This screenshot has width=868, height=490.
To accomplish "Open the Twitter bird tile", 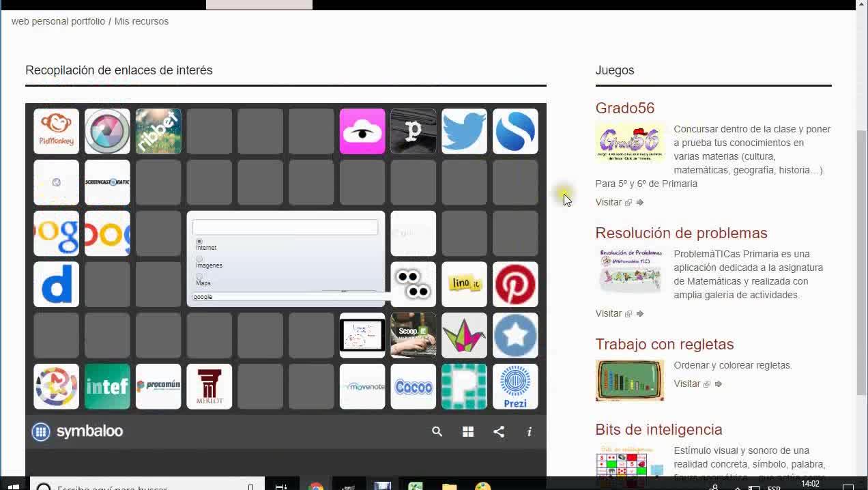I will pos(464,131).
